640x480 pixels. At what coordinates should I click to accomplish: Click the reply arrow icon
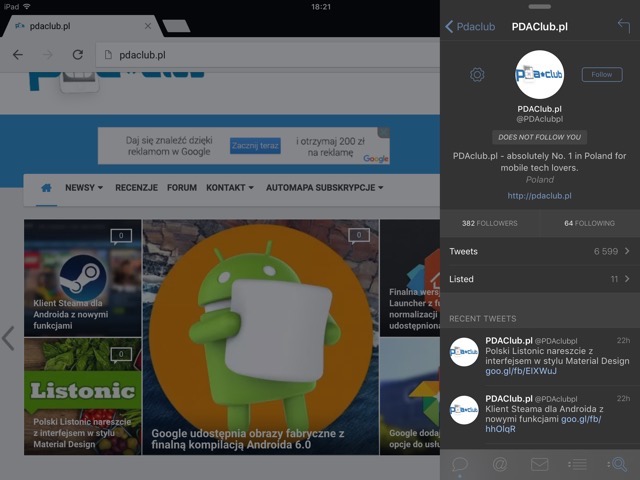pos(624,26)
